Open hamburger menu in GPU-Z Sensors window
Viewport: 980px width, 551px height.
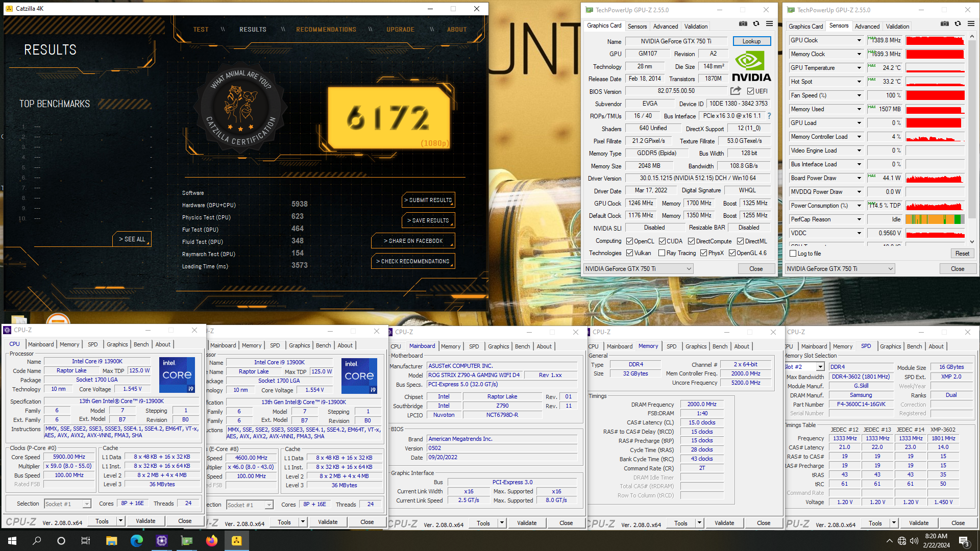click(971, 23)
